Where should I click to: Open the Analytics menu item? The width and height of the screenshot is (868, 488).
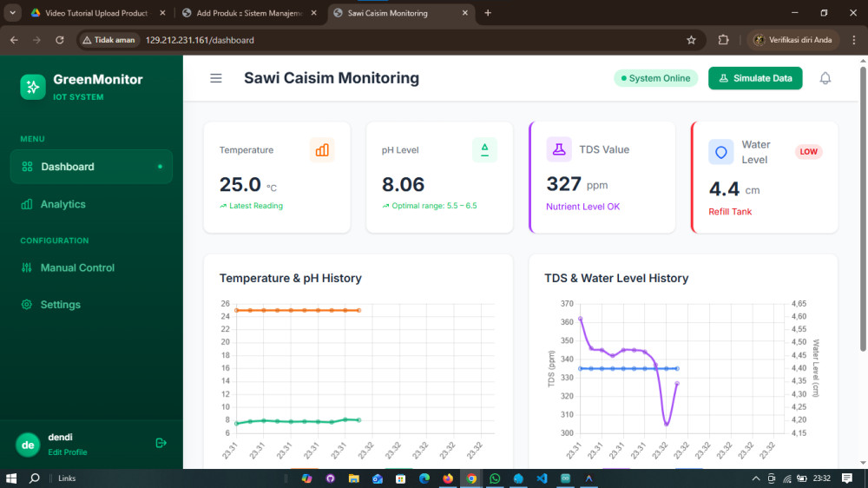click(63, 204)
